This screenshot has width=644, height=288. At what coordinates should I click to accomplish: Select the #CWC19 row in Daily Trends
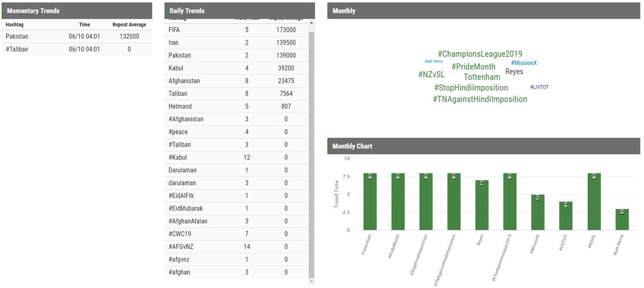(x=236, y=234)
